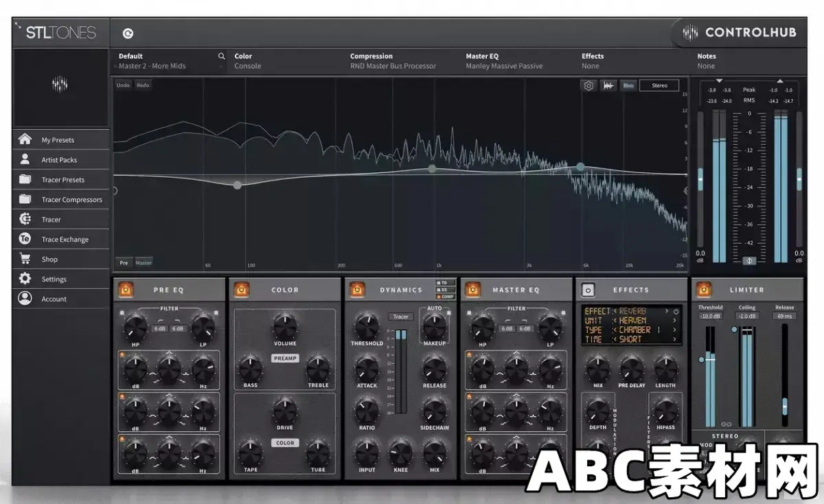Click the low EQ node on curve
Screen dimensions: 824x504
tap(237, 185)
